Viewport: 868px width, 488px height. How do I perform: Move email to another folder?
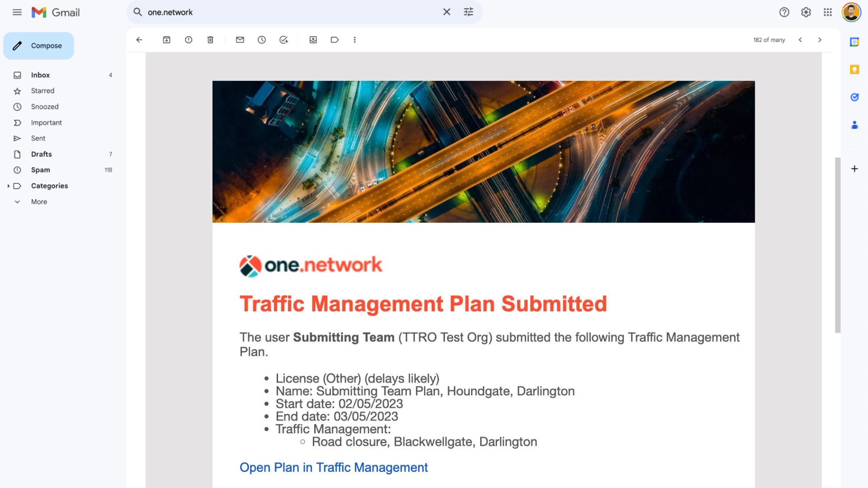pos(313,40)
